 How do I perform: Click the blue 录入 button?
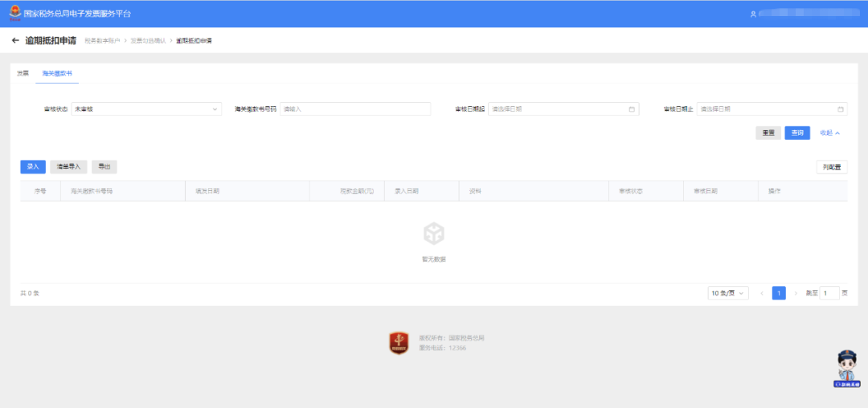pos(33,167)
